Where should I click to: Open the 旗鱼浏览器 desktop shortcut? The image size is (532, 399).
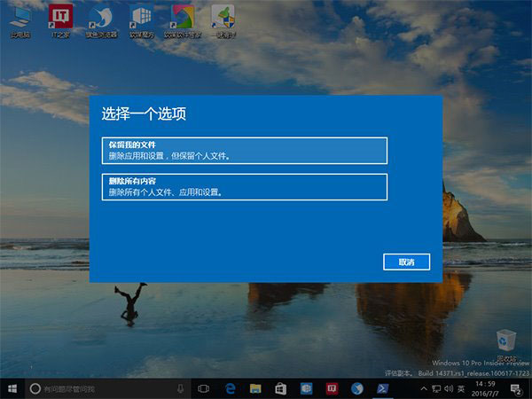[x=100, y=21]
